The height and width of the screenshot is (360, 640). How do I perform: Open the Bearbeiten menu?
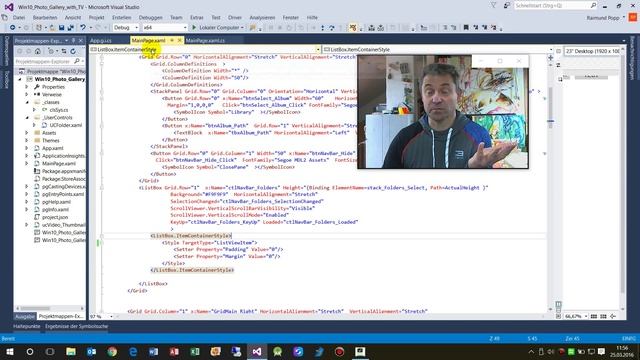pos(45,18)
